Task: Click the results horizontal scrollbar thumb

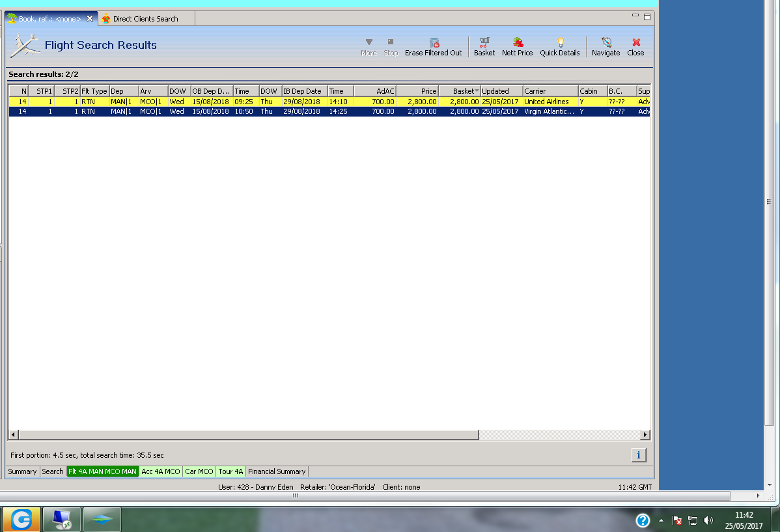Action: [249, 434]
